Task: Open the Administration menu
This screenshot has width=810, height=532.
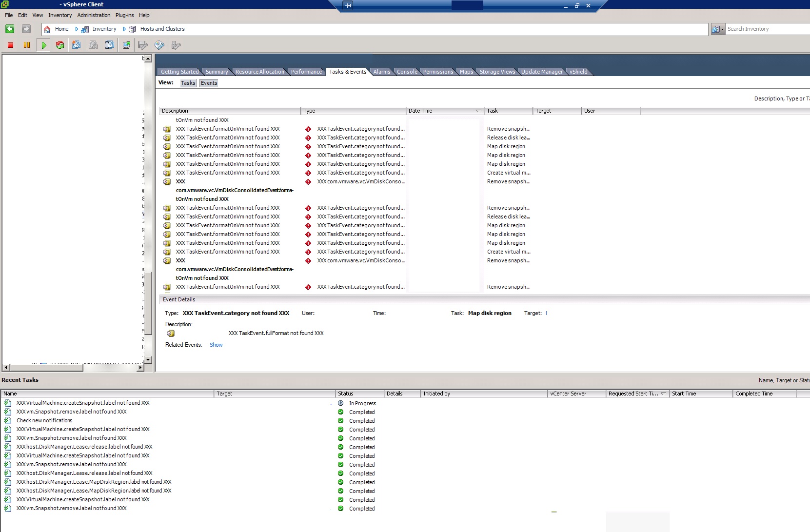Action: tap(94, 15)
